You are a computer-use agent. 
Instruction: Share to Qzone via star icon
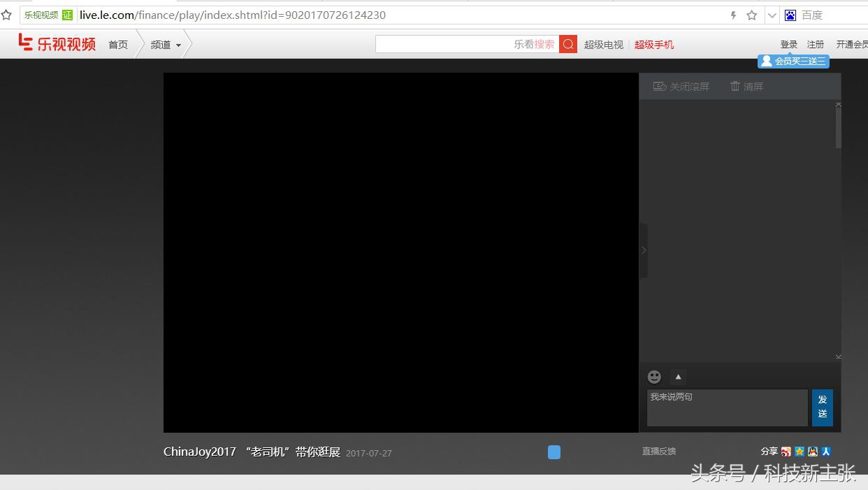click(799, 452)
